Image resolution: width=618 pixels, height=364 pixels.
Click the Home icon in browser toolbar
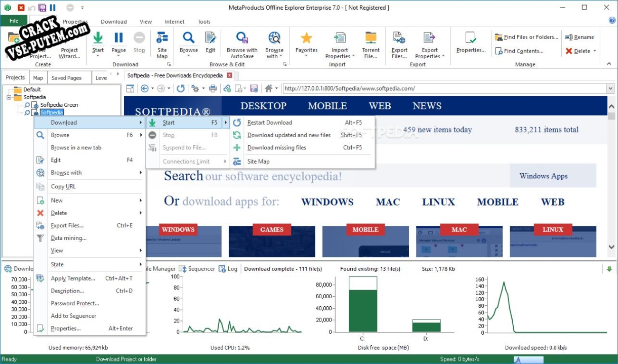[268, 89]
